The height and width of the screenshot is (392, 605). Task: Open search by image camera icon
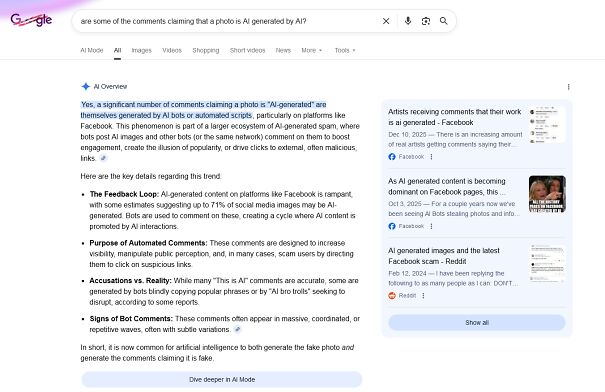pos(426,21)
